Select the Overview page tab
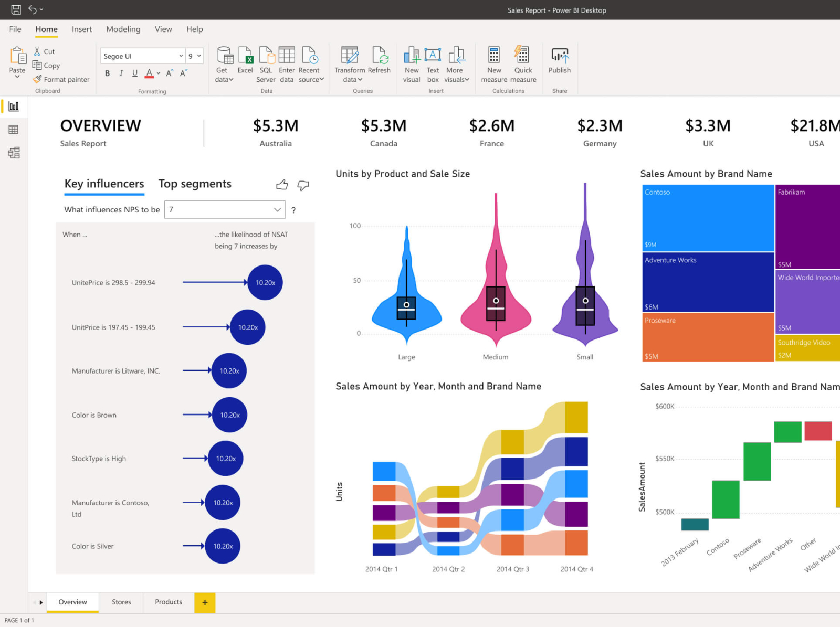The height and width of the screenshot is (627, 840). 73,602
